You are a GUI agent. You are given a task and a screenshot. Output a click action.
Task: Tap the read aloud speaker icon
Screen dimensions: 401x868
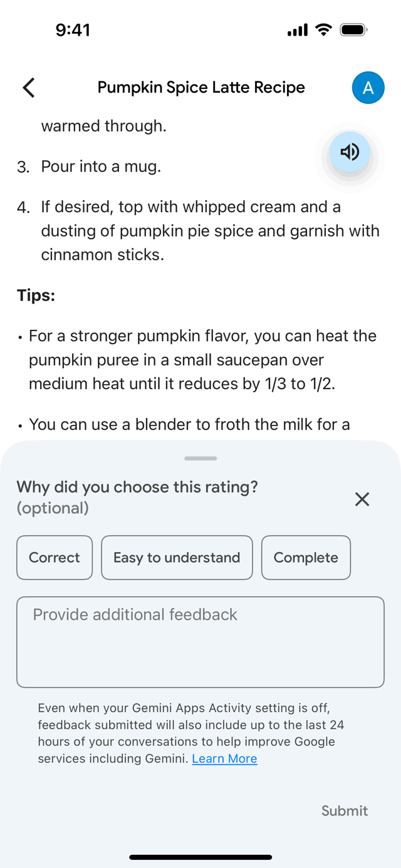click(x=350, y=152)
